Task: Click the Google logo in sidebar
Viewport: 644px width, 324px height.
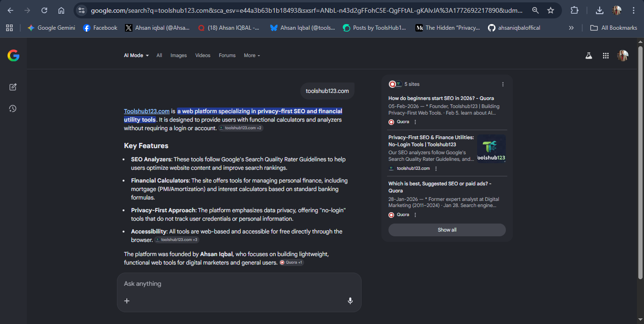Action: tap(13, 56)
